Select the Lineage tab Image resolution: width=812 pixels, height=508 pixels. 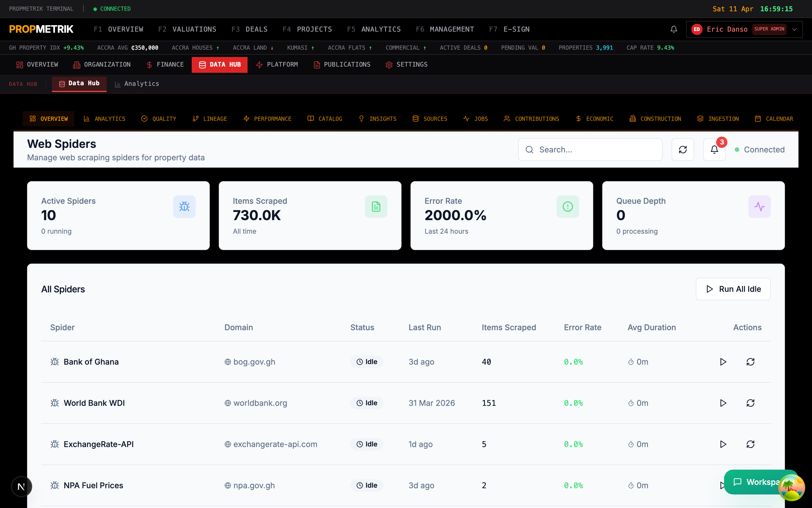tap(210, 119)
